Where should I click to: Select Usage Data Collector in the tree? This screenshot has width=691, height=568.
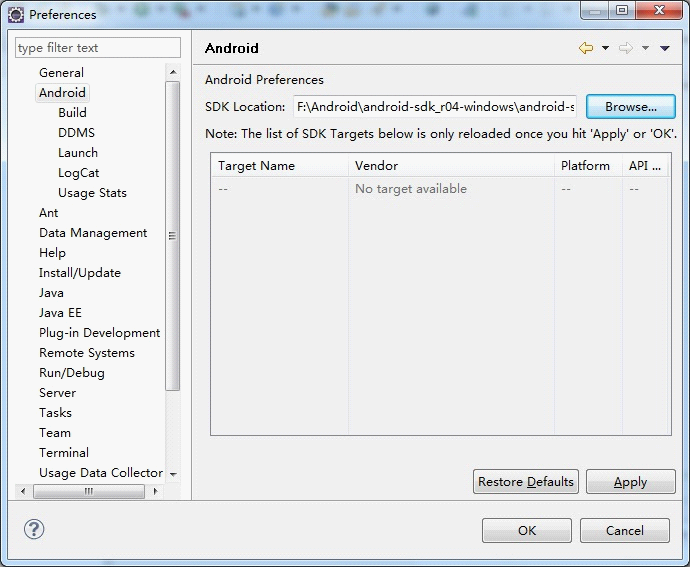click(101, 473)
